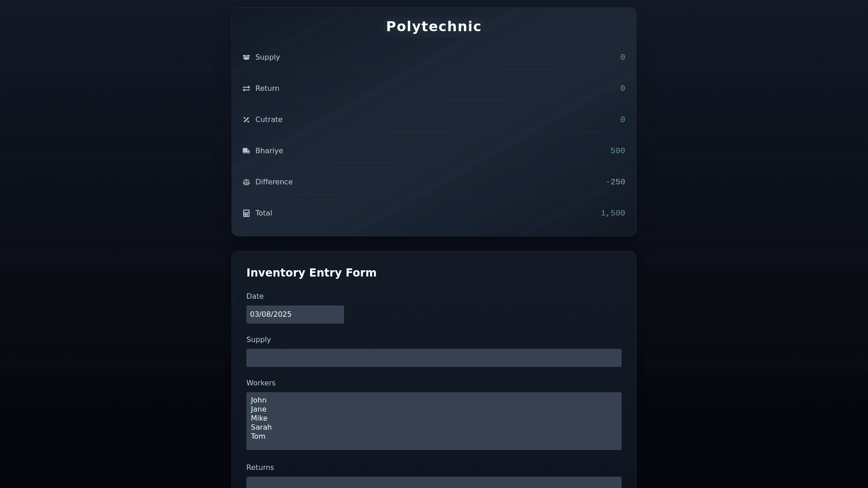The image size is (868, 488).
Task: Choose Tom from the Workers list
Action: pos(258,436)
